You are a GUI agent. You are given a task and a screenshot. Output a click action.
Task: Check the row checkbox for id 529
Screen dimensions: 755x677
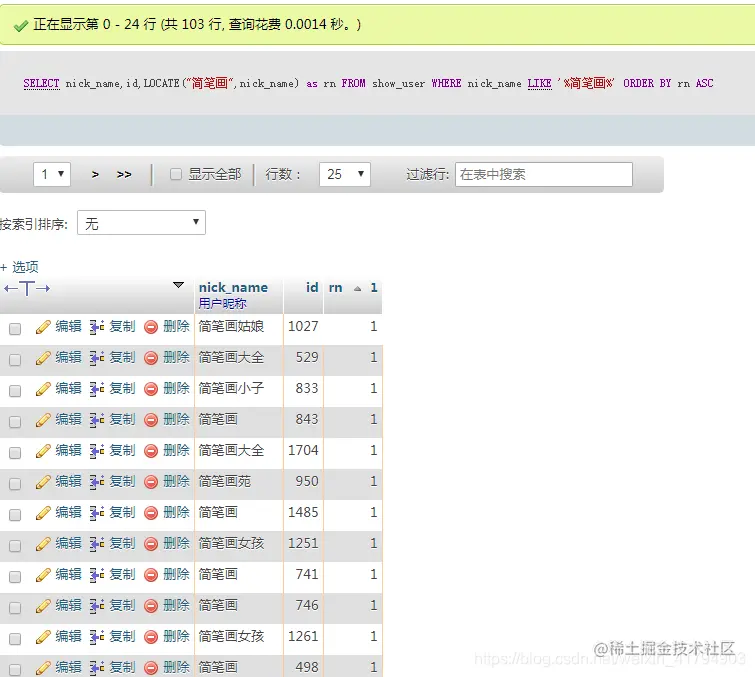(x=15, y=360)
